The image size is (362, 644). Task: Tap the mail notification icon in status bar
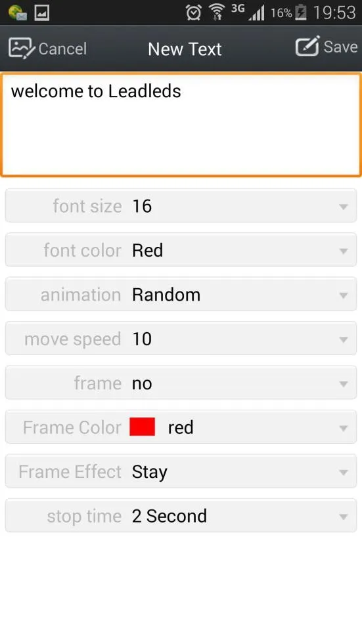click(17, 12)
